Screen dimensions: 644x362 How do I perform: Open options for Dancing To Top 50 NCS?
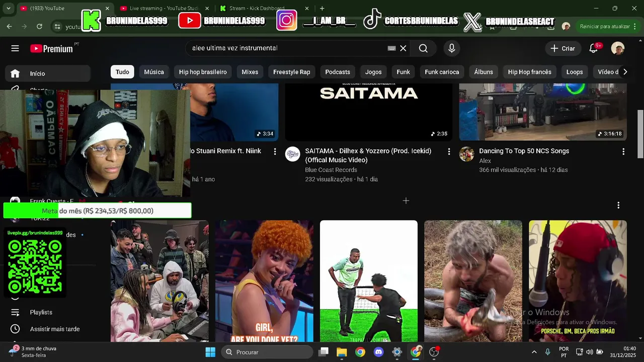[623, 151]
